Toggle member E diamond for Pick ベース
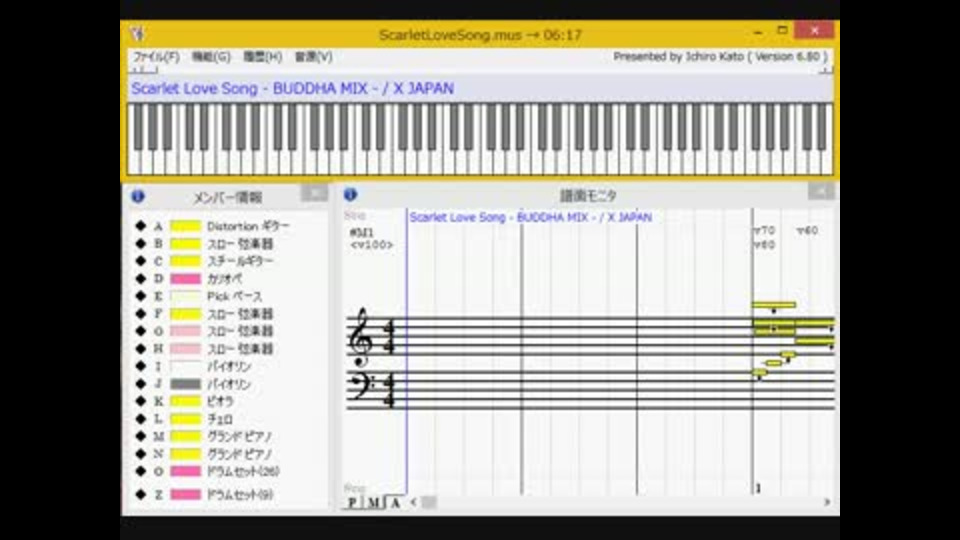The image size is (960, 540). [141, 296]
